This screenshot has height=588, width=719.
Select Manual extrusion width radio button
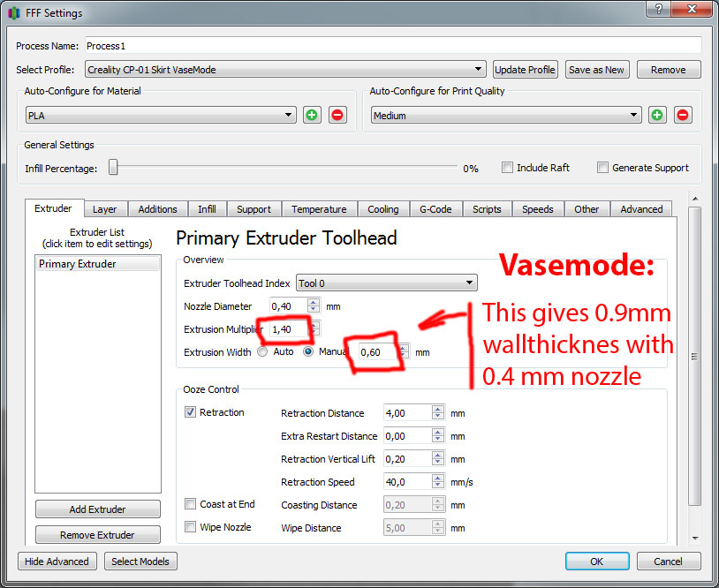click(308, 352)
